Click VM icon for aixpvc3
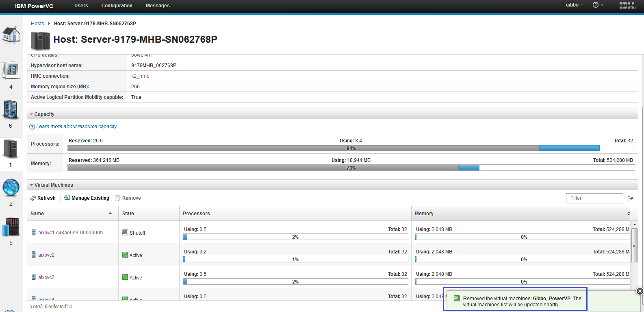The width and height of the screenshot is (644, 312). [34, 277]
